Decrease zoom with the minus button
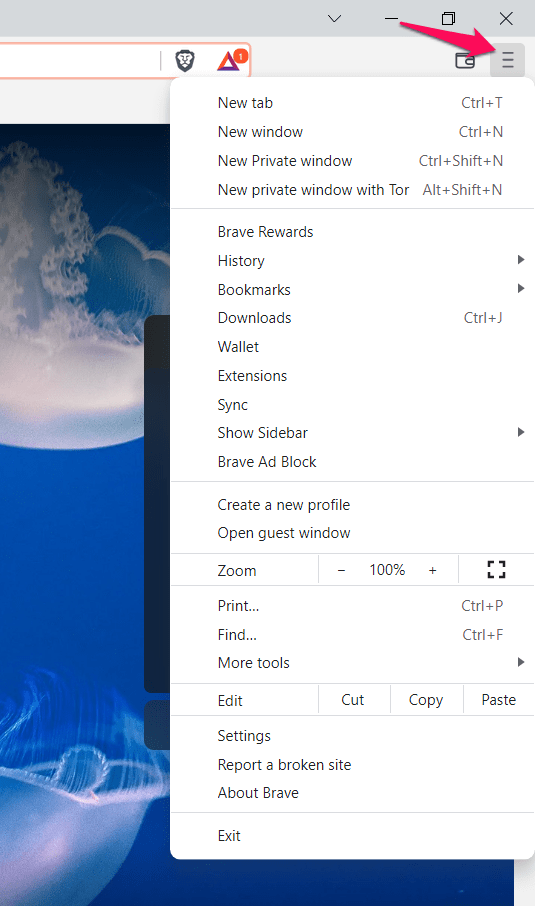Viewport: 535px width, 906px height. coord(341,570)
